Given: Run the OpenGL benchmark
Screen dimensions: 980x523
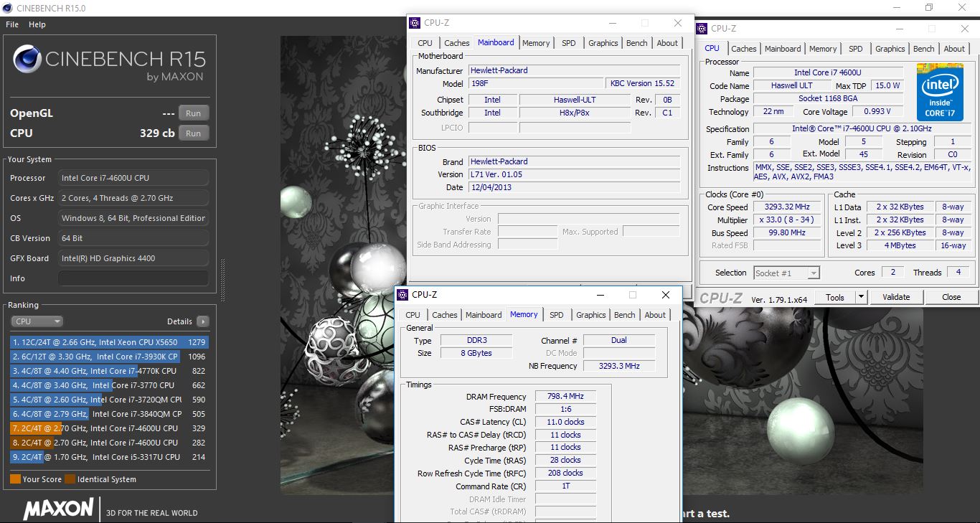Looking at the screenshot, I should pos(194,113).
